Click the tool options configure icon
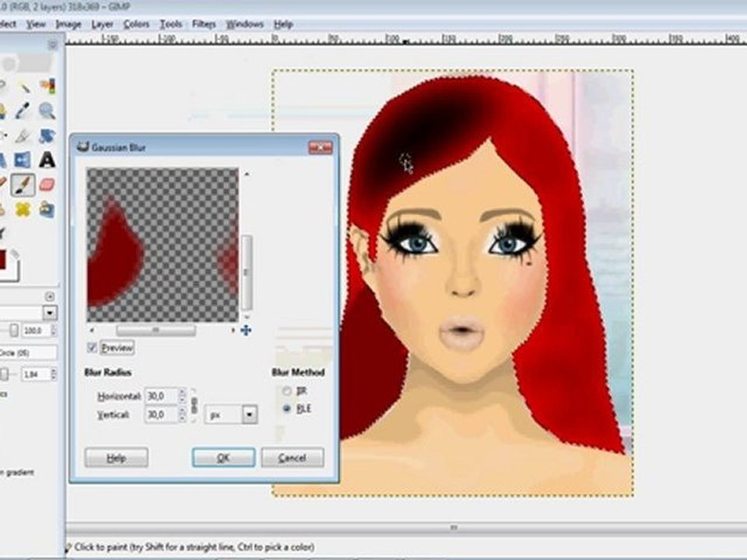The height and width of the screenshot is (560, 747). (x=50, y=296)
